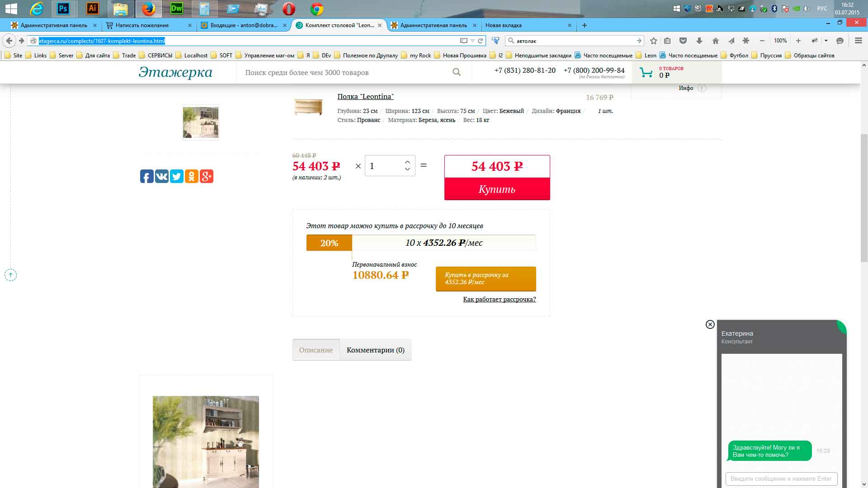Click the chat message input field

pos(781,479)
